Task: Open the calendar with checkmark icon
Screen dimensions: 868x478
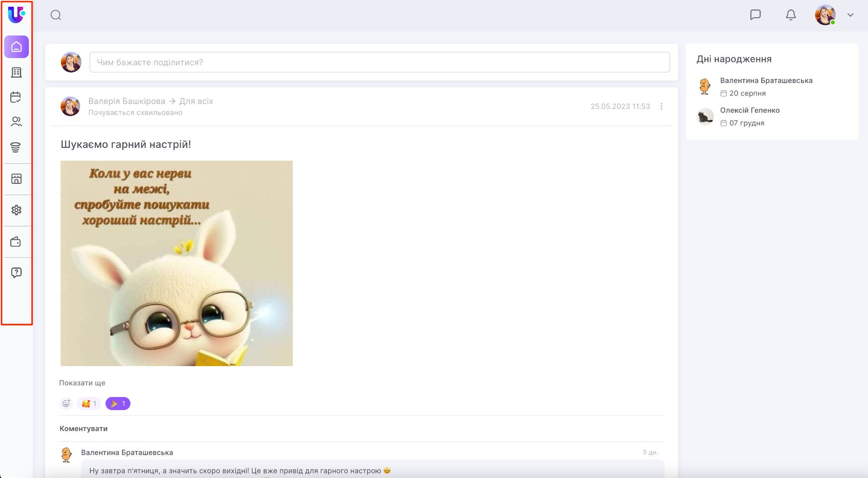Action: coord(16,97)
